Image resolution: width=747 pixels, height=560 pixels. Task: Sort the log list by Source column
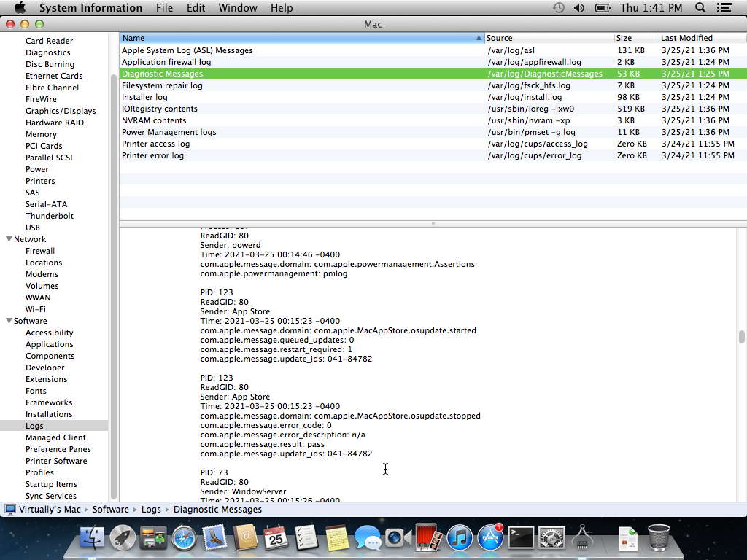549,38
